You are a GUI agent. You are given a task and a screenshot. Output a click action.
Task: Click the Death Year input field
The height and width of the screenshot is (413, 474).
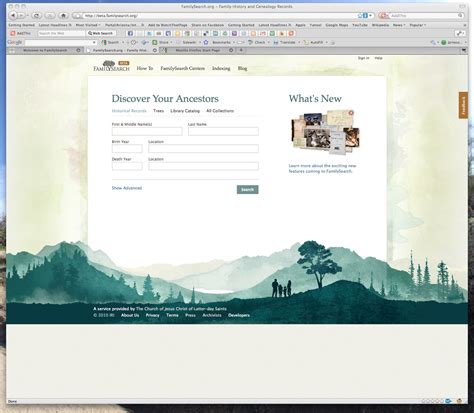click(127, 166)
